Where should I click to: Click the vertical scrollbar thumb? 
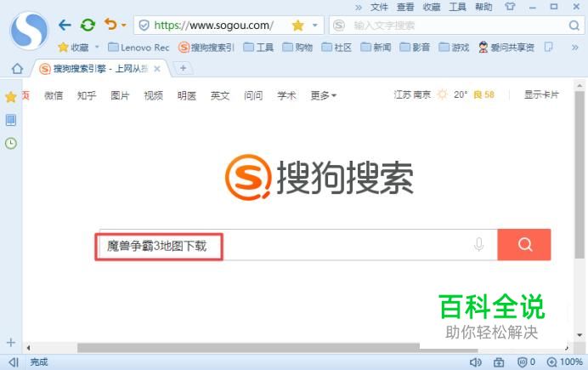click(580, 174)
